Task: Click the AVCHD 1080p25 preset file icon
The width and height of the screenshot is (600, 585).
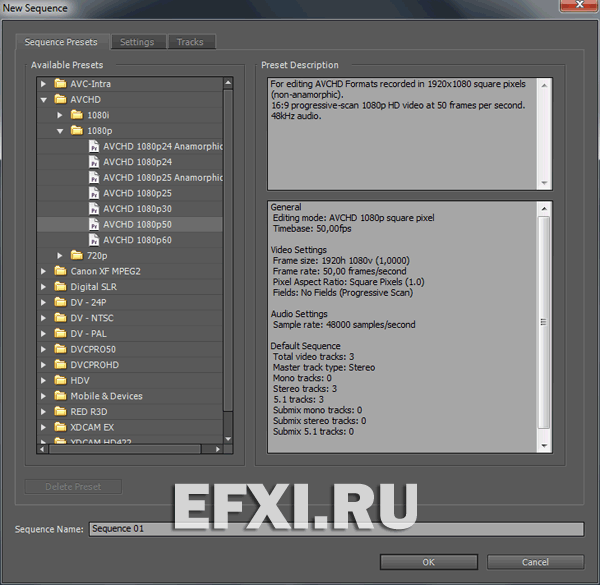Action: [94, 193]
